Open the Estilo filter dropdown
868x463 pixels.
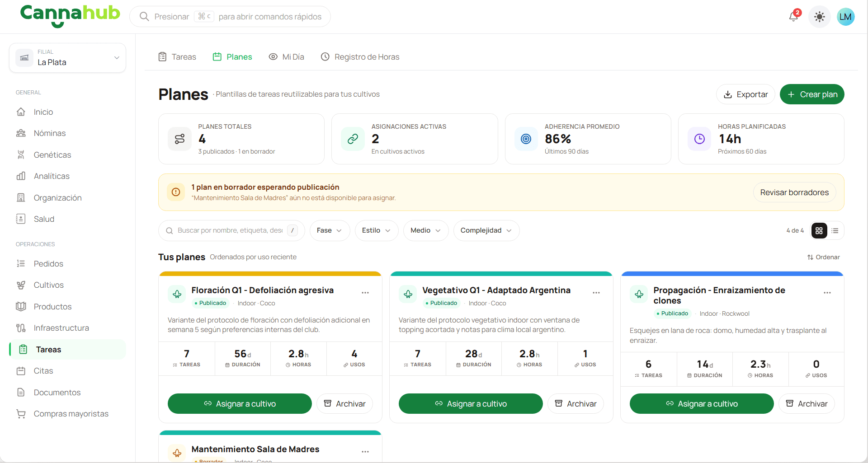click(x=376, y=230)
